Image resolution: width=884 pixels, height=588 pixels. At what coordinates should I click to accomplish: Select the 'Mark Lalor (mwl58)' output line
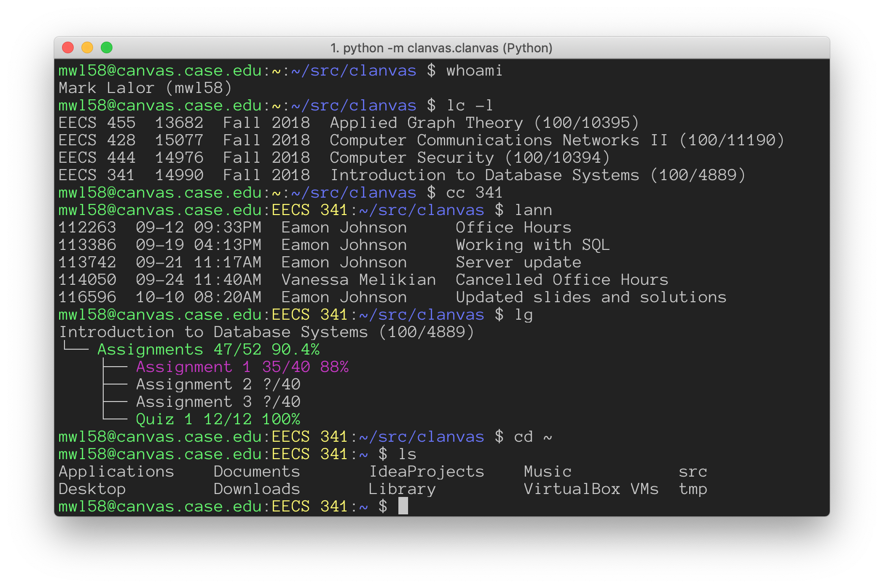pyautogui.click(x=145, y=88)
